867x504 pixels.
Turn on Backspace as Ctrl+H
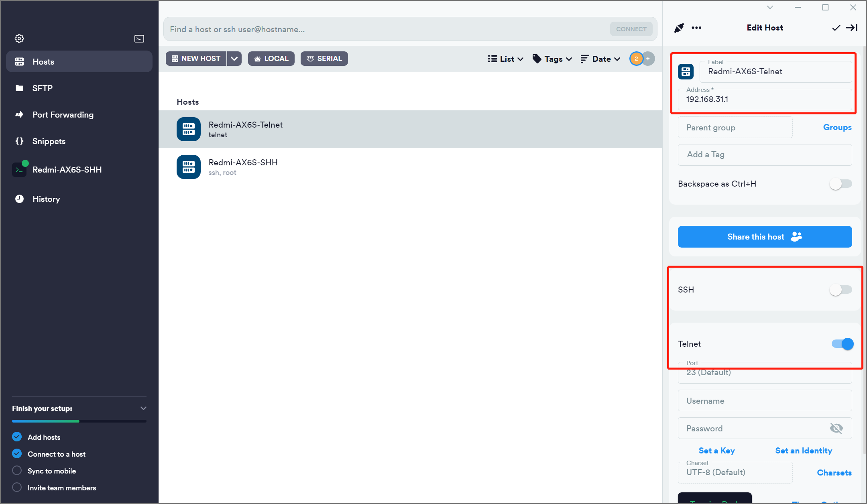tap(841, 184)
